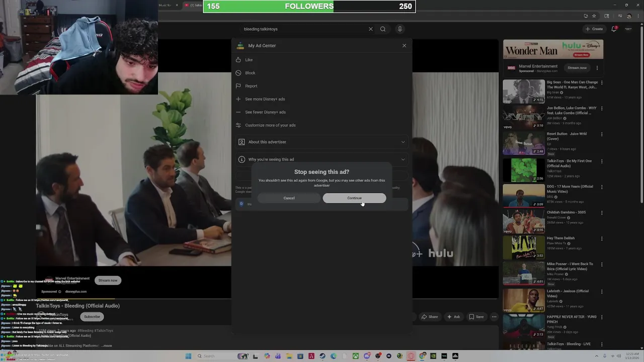Viewport: 644px width, 362px height.
Task: Click the Block ad icon
Action: [238, 73]
